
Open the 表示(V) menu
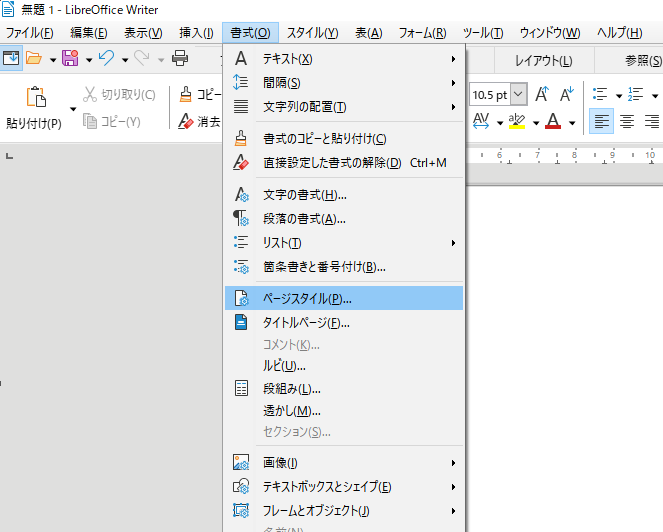[x=143, y=33]
